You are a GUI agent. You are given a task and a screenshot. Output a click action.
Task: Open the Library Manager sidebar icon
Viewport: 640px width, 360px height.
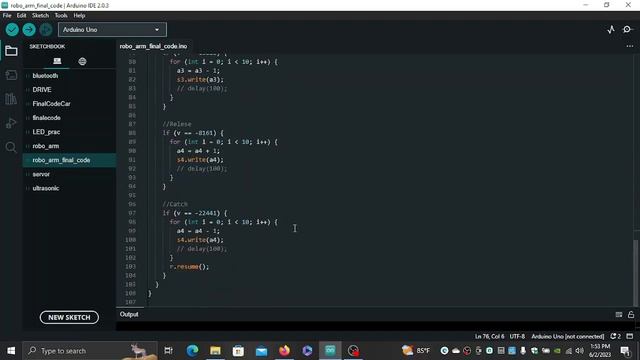[11, 99]
